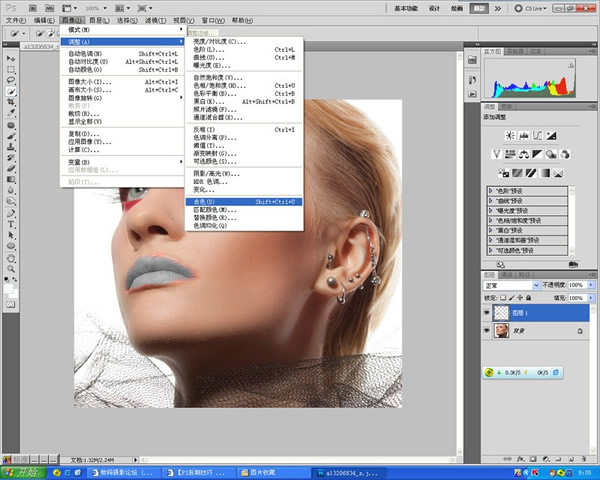Select the Move tool in the toolbox
The width and height of the screenshot is (600, 480).
pos(11,59)
